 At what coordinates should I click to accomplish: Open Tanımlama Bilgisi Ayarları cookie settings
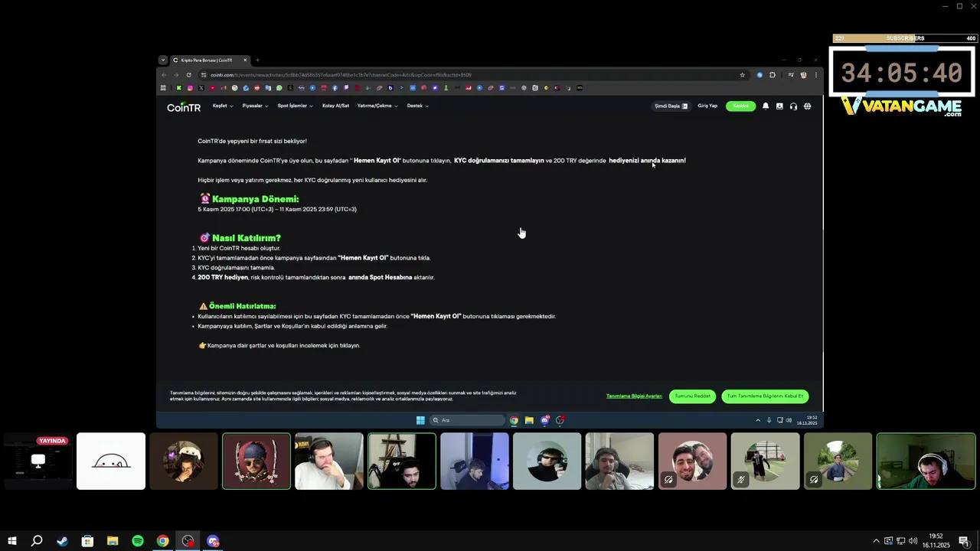[x=634, y=396]
